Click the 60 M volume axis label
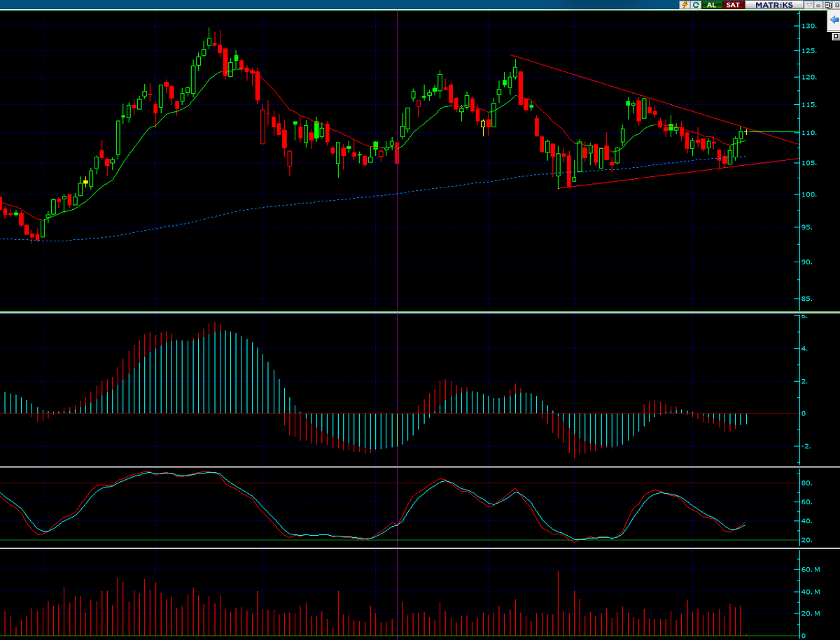 (x=810, y=570)
